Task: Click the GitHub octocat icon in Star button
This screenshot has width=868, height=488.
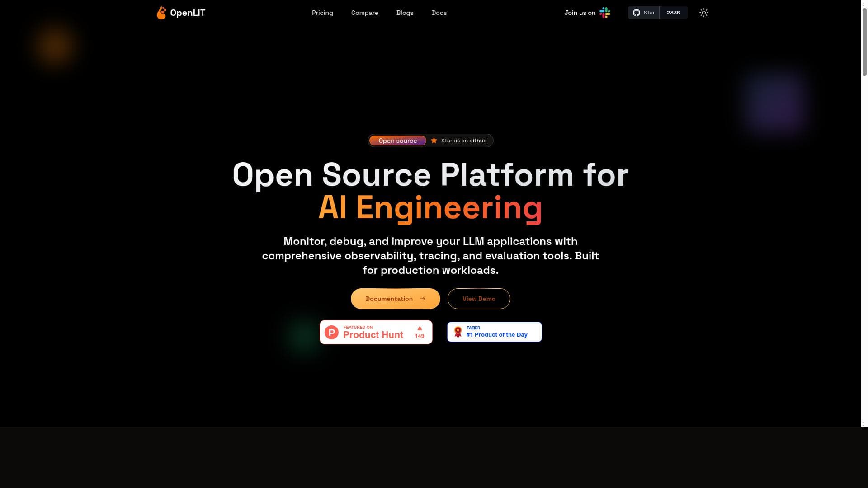Action: [x=637, y=13]
